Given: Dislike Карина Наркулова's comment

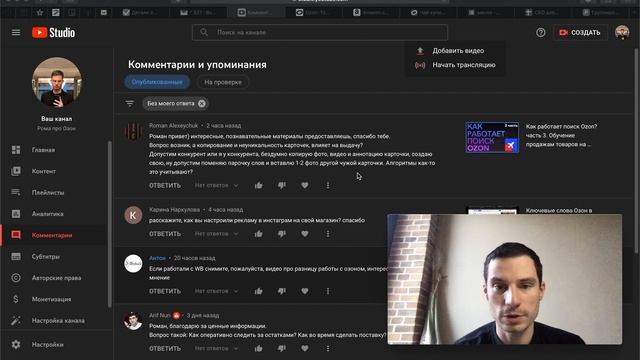Looking at the screenshot, I should (x=282, y=234).
